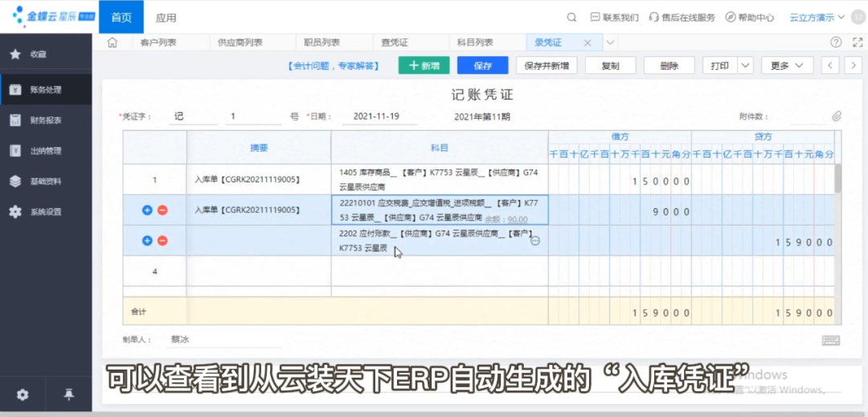
Task: Switch to 职员列表 tab
Action: (x=321, y=43)
